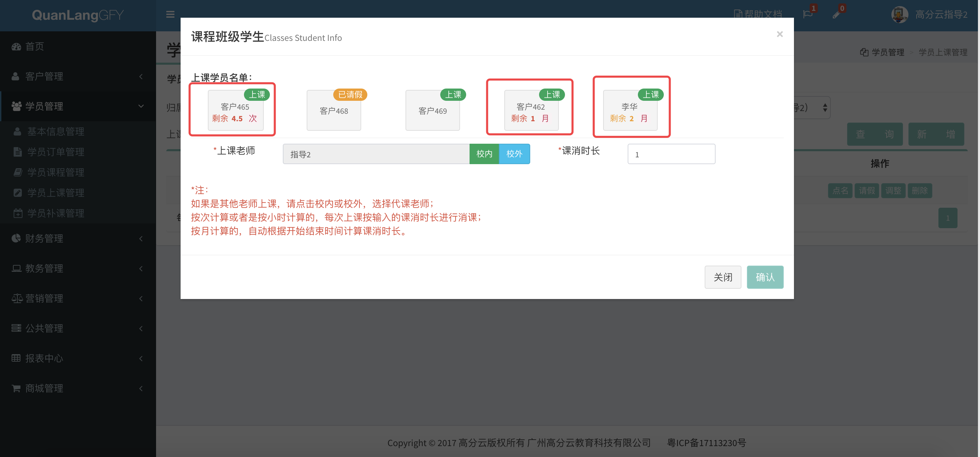Open 帮助文档 help document link
980x457 pixels.
757,14
